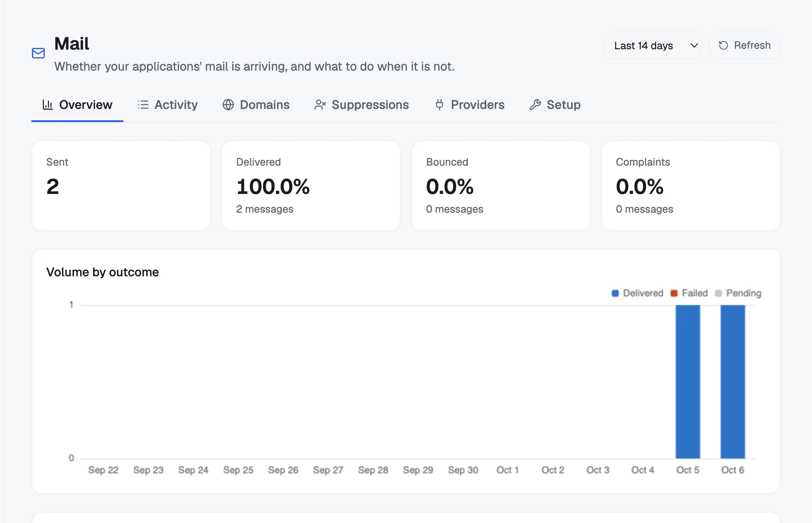Click the Setup wrench icon

click(x=535, y=105)
